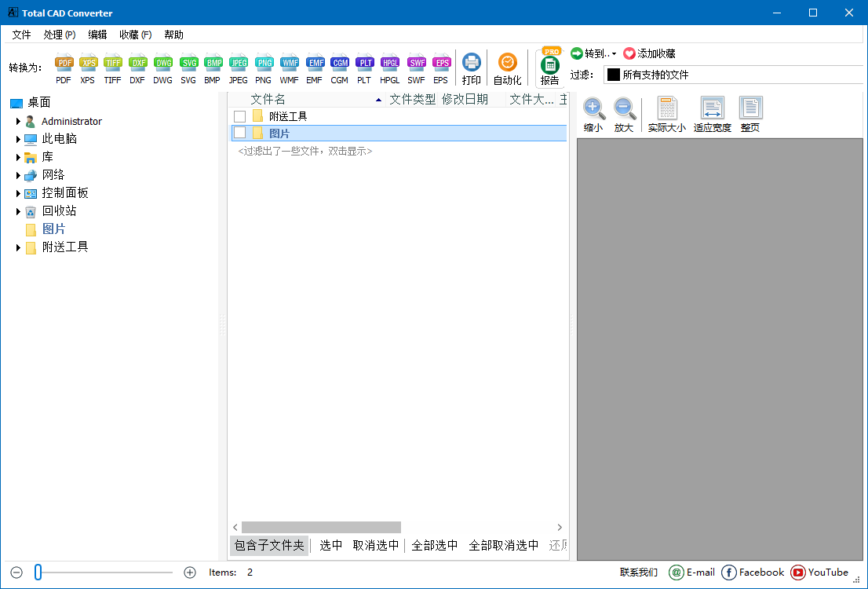868x589 pixels.
Task: Click the black filter color swatch
Action: coord(614,75)
